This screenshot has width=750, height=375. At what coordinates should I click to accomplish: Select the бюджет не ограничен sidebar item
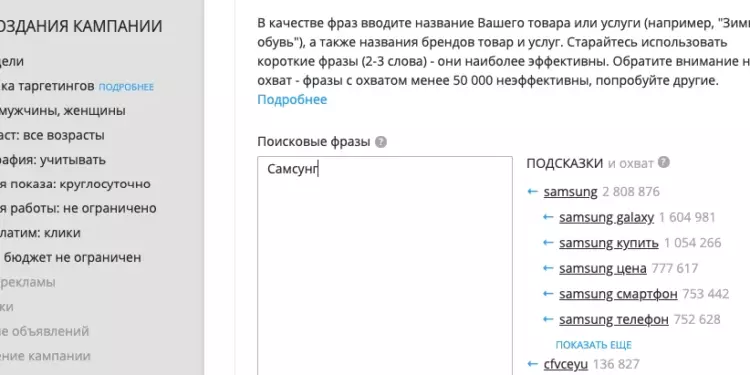tap(72, 257)
